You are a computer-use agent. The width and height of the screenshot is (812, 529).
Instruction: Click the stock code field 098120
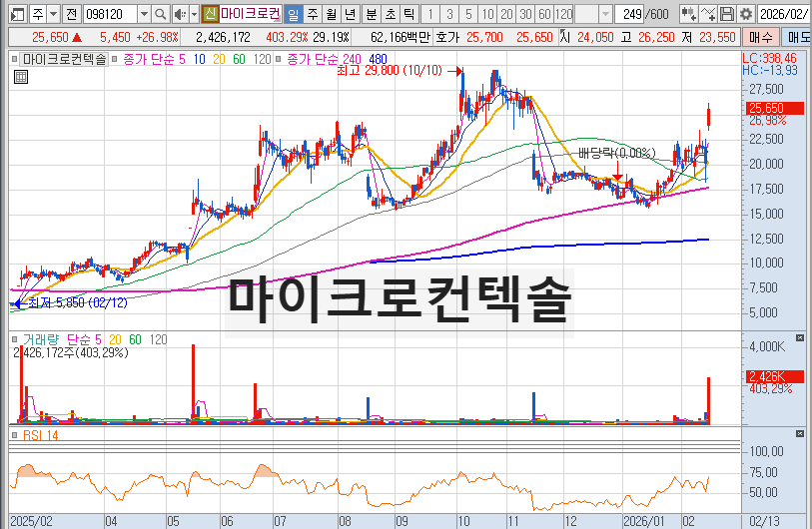110,14
